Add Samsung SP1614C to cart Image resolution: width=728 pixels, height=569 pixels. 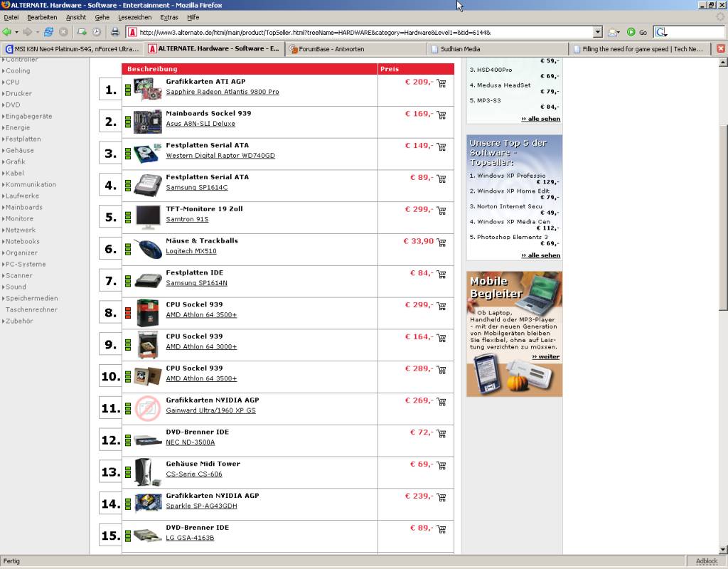[x=441, y=179]
